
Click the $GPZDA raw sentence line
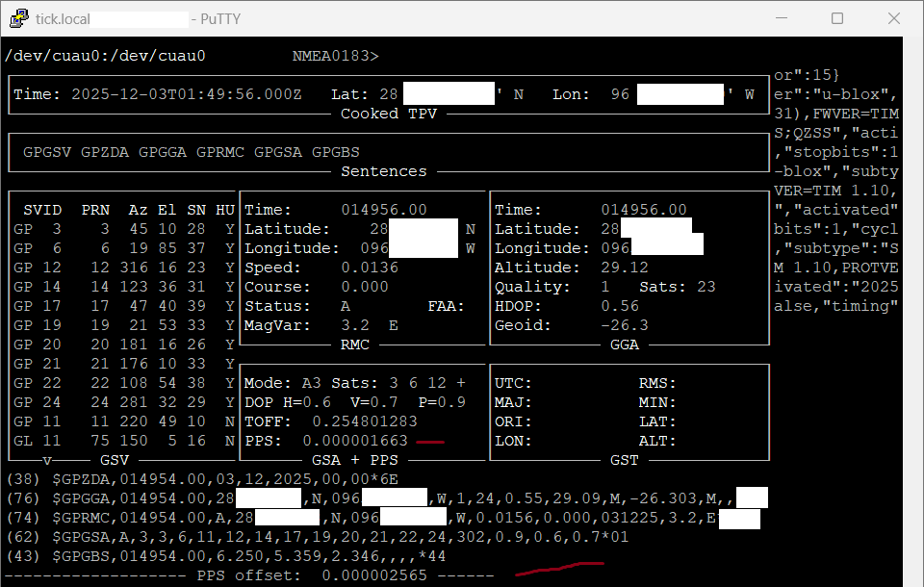202,479
